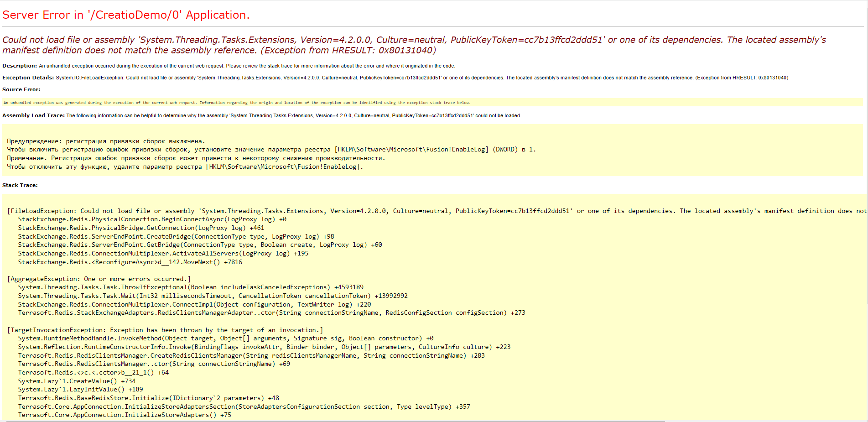Click the 'ConnectionMultiplexer.ConnectImpl' +220 line
Viewport: 868px width, 422px height.
(x=195, y=305)
